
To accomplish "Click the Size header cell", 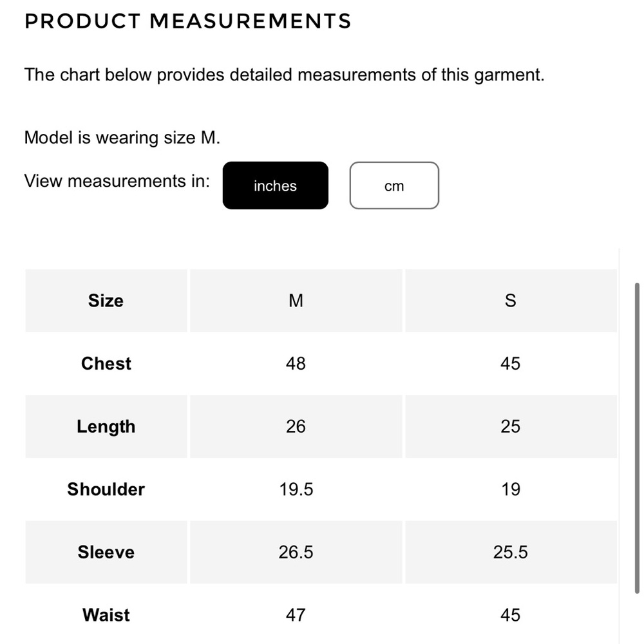I will [106, 301].
